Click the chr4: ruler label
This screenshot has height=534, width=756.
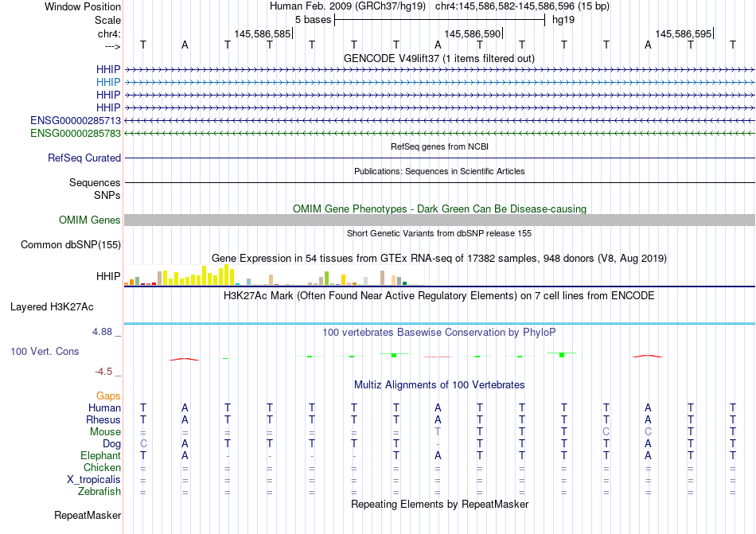109,33
